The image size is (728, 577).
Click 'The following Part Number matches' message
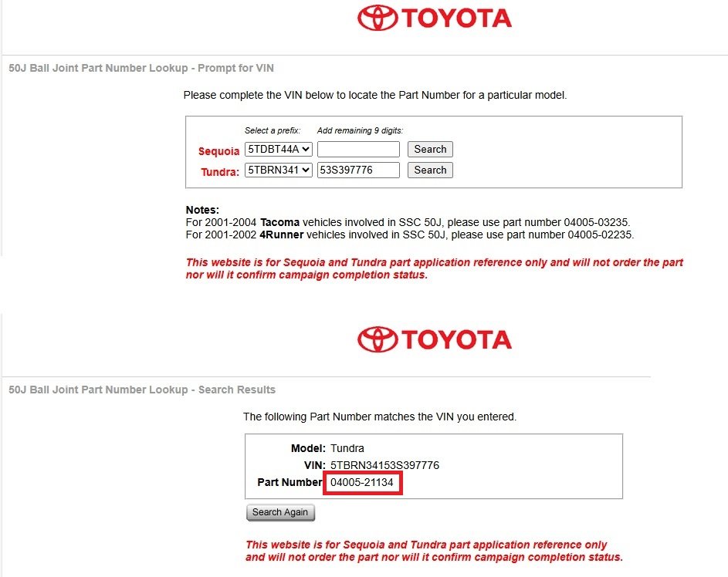(x=380, y=417)
